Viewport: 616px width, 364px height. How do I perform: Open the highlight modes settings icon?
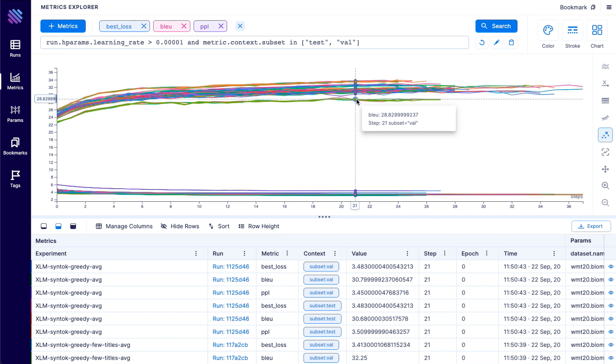(605, 135)
